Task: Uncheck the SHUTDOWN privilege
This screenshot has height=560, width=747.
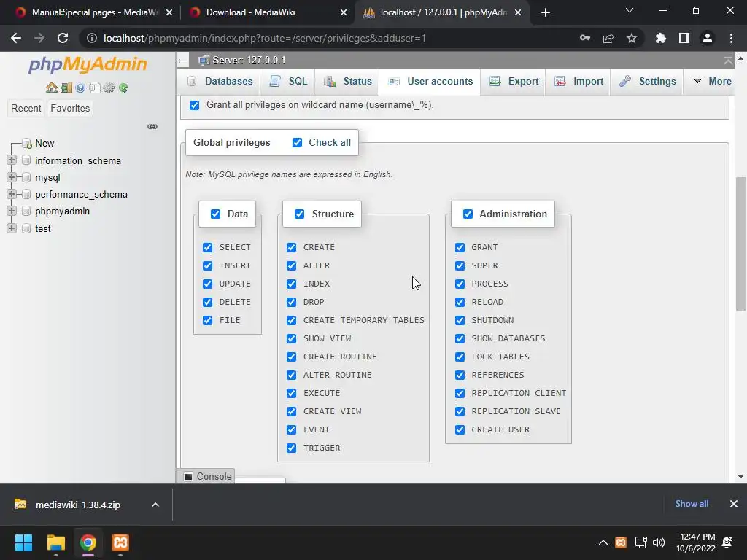Action: 460,320
